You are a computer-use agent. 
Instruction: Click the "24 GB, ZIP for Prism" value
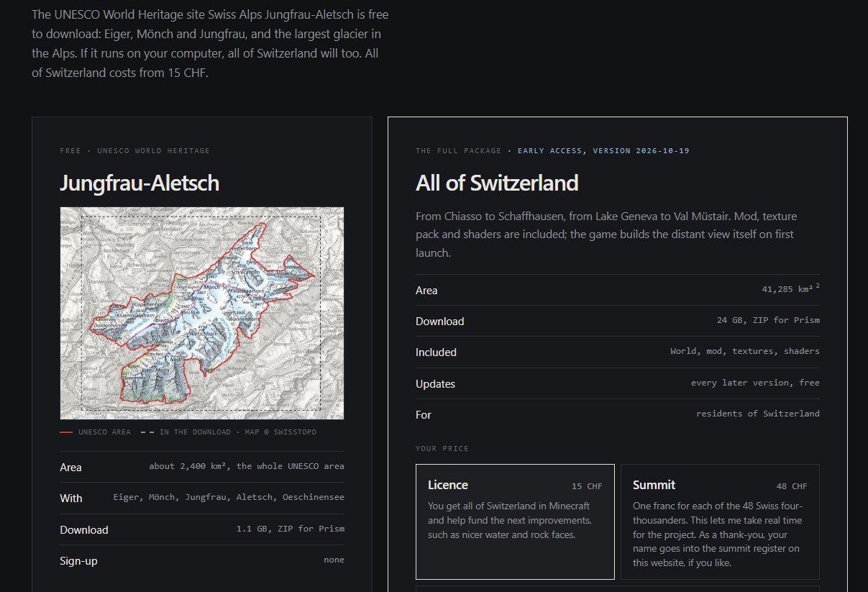(768, 320)
